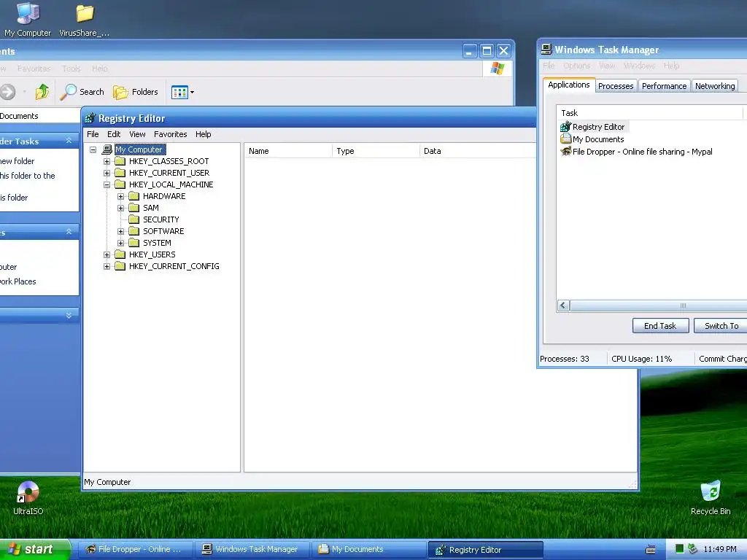The image size is (747, 560).
Task: Expand the collapsed Details panel chevron
Action: (x=69, y=315)
